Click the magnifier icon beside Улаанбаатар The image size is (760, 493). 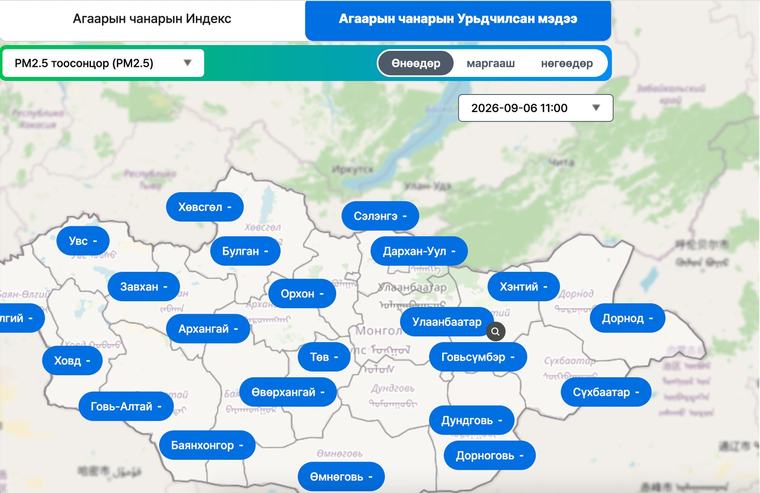tap(495, 332)
